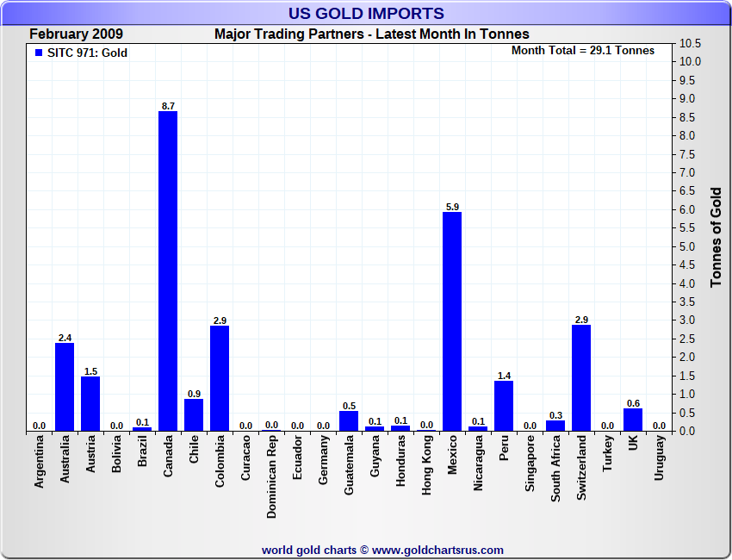Click the '2.4' value above Australia
Screen dimensions: 732x560
click(x=65, y=338)
